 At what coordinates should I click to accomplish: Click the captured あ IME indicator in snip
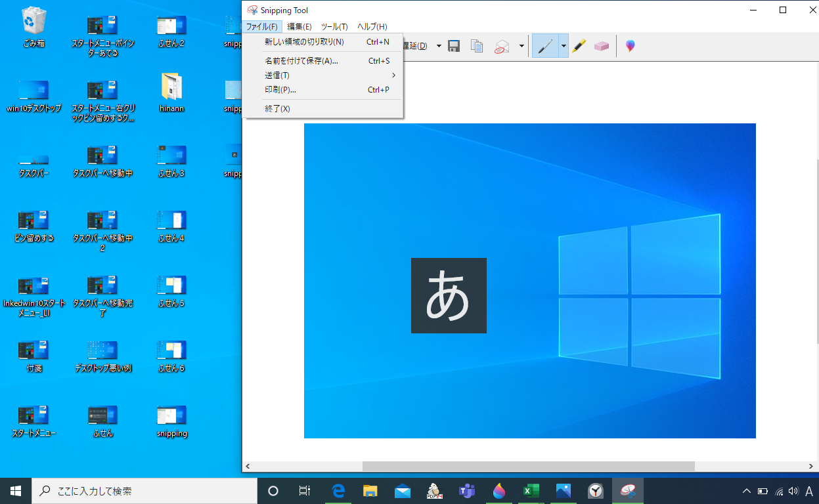[x=449, y=295]
